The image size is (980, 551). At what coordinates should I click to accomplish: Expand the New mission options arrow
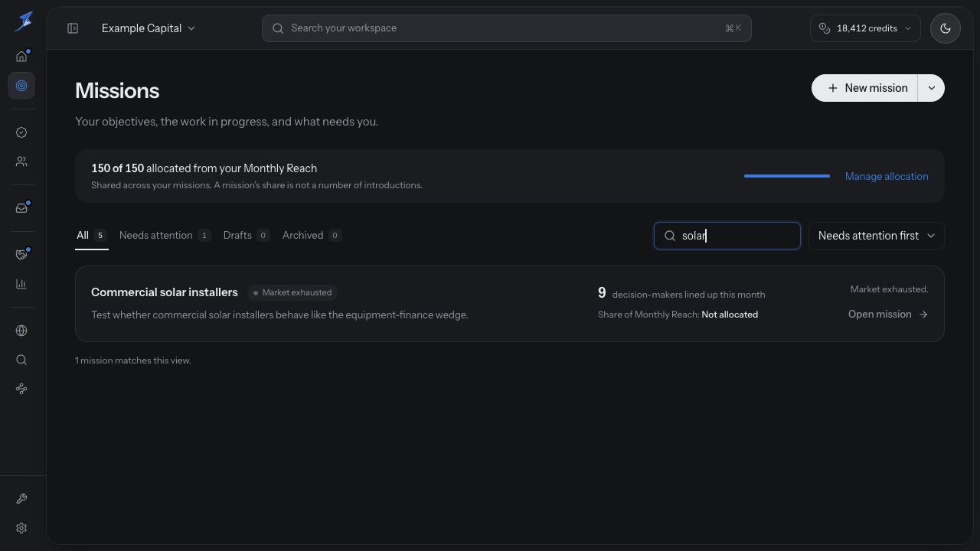tap(931, 88)
